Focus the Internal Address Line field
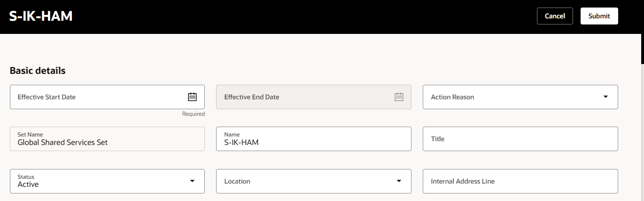Viewport: 644px width, 201px height. point(520,181)
